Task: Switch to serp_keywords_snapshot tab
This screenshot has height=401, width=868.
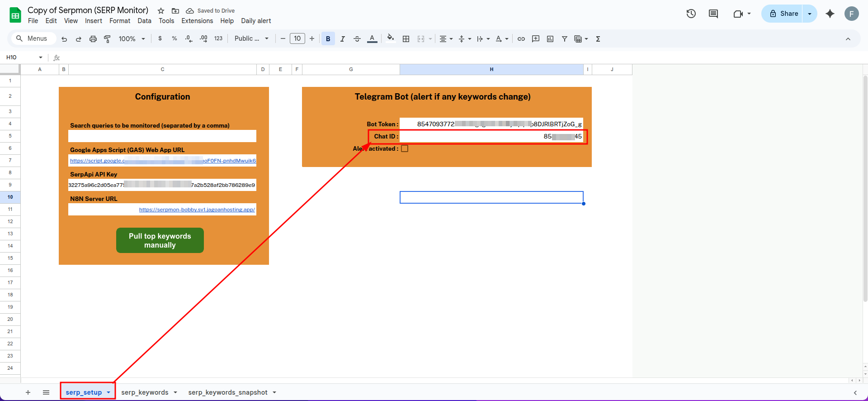Action: pyautogui.click(x=227, y=392)
